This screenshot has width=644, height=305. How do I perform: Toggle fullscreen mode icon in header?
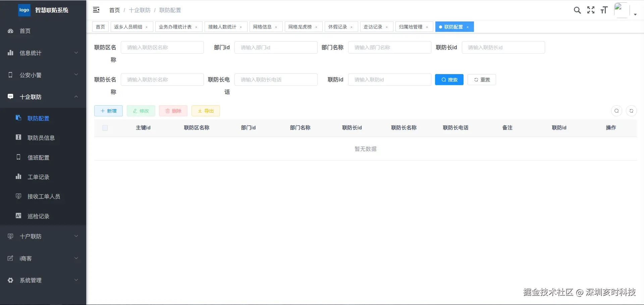[x=591, y=10]
